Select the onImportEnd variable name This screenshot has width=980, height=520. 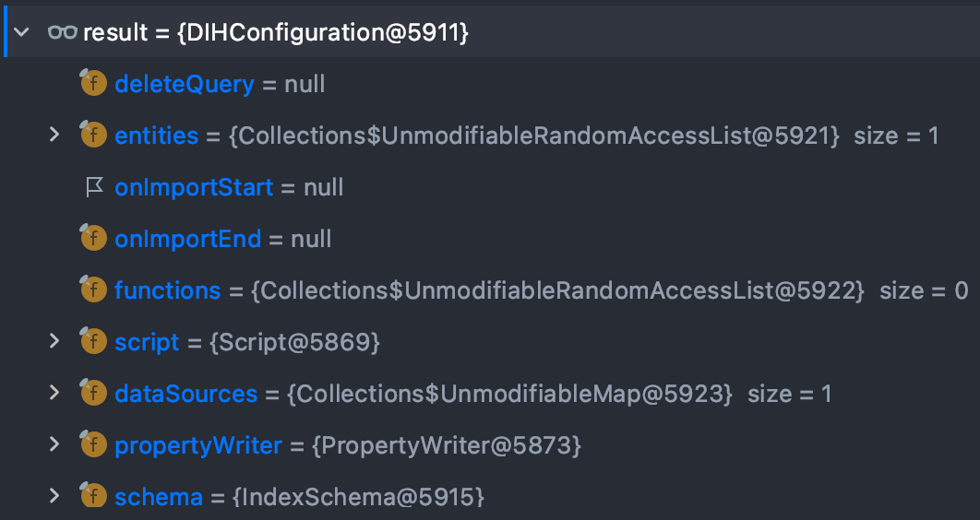tap(187, 240)
